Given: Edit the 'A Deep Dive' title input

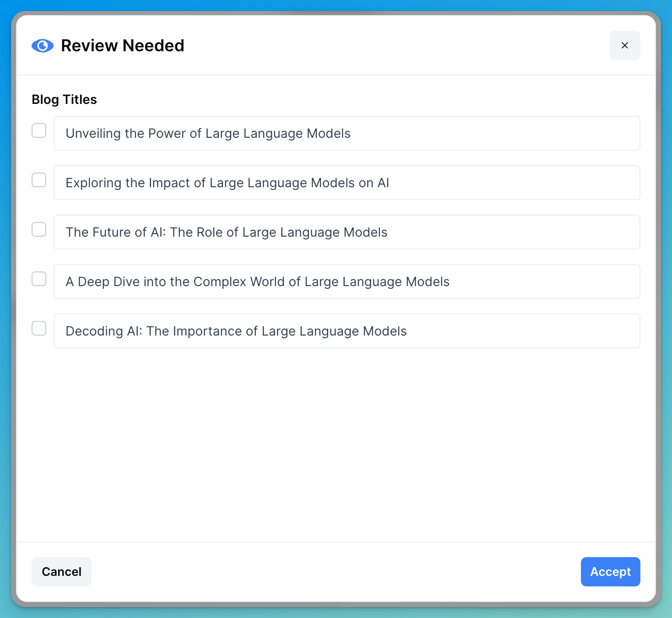Looking at the screenshot, I should (x=346, y=282).
